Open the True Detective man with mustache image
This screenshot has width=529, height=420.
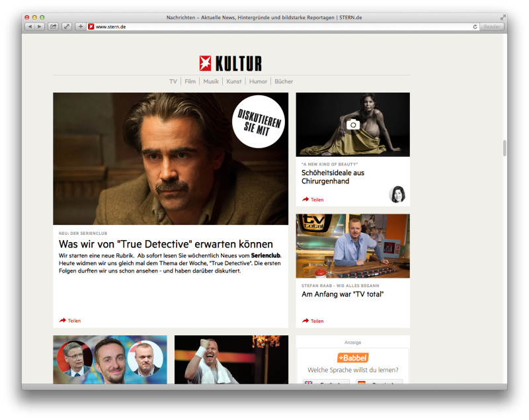point(171,159)
